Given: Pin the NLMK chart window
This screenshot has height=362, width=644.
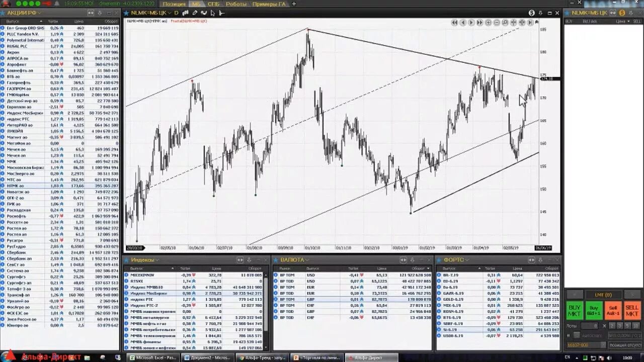Looking at the screenshot, I should click(x=540, y=13).
